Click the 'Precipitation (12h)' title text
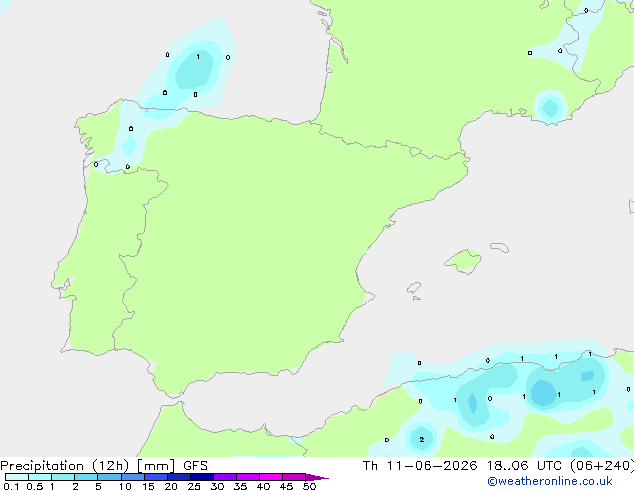634x490 pixels. coord(65,466)
